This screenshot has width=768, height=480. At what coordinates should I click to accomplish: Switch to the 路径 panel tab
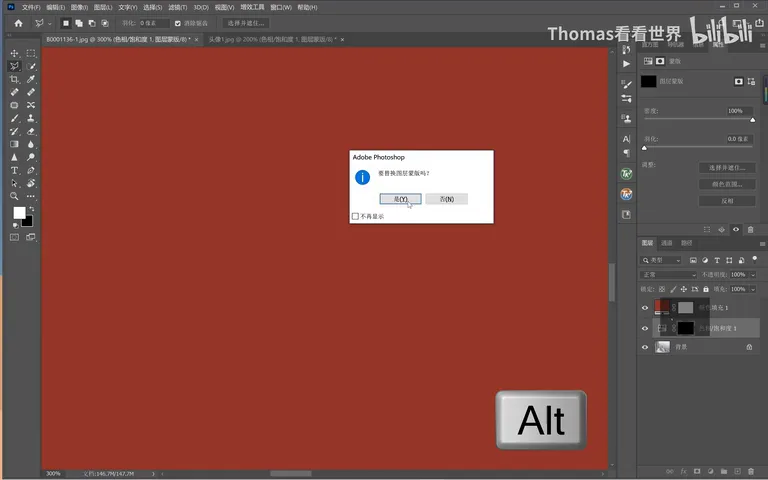click(687, 243)
